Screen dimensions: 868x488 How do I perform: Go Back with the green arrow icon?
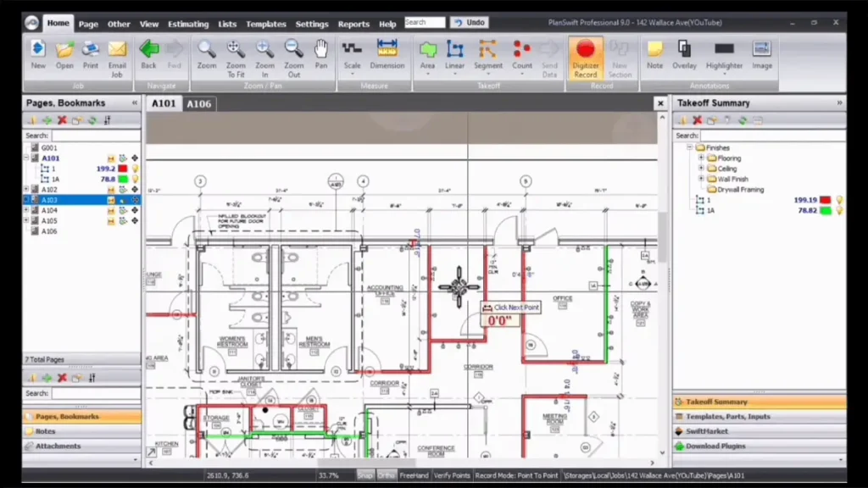tap(148, 55)
